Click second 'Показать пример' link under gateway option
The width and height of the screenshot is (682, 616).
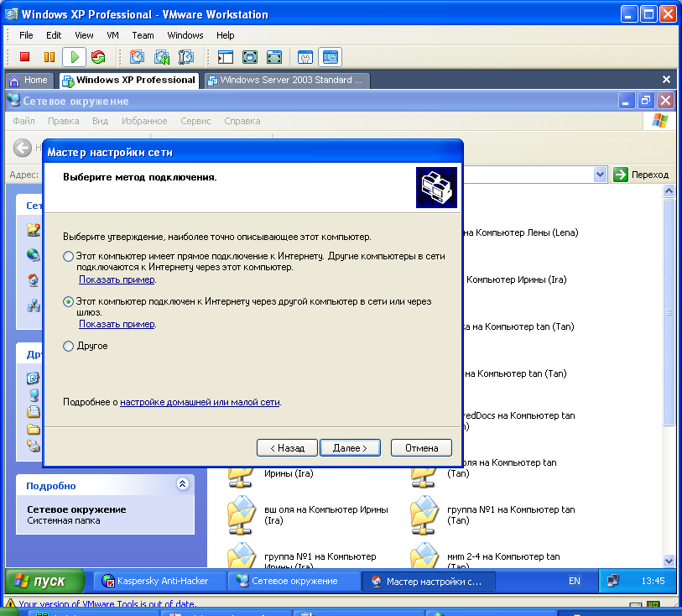click(x=117, y=324)
